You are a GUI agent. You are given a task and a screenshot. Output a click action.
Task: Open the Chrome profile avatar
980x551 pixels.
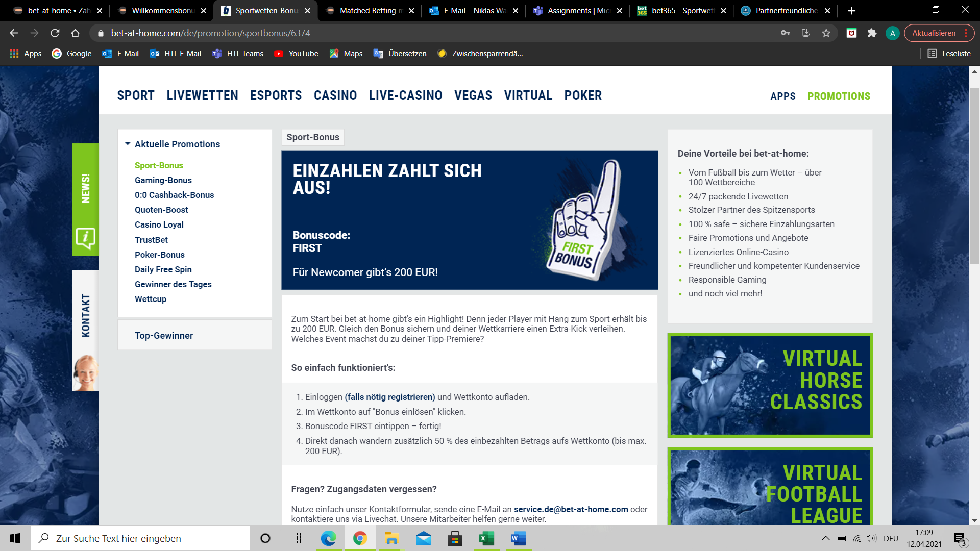(892, 33)
